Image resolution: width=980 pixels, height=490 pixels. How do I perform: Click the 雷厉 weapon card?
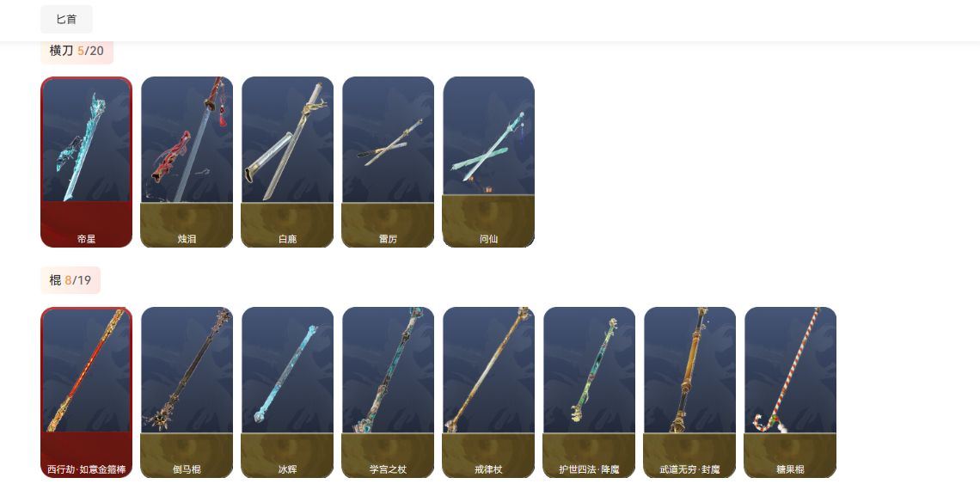point(388,162)
